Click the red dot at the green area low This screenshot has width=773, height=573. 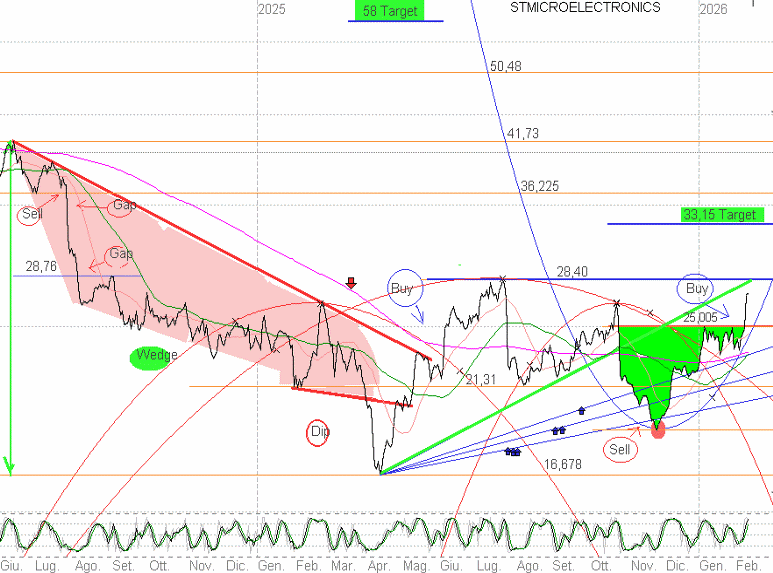coord(658,430)
